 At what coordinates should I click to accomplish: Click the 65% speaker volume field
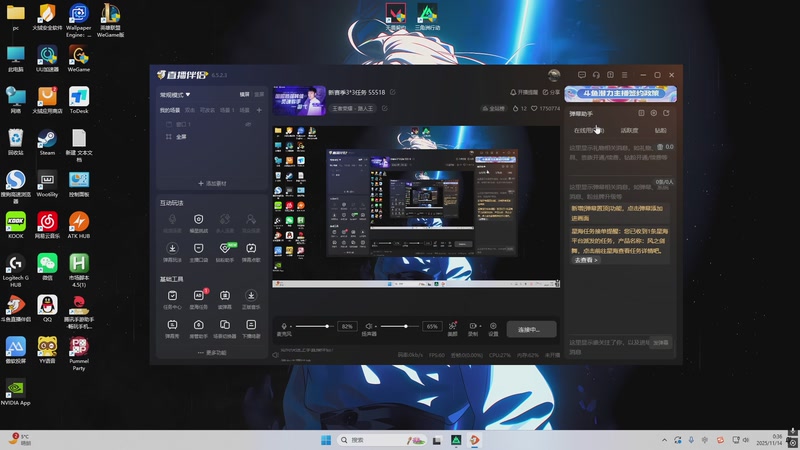point(432,327)
